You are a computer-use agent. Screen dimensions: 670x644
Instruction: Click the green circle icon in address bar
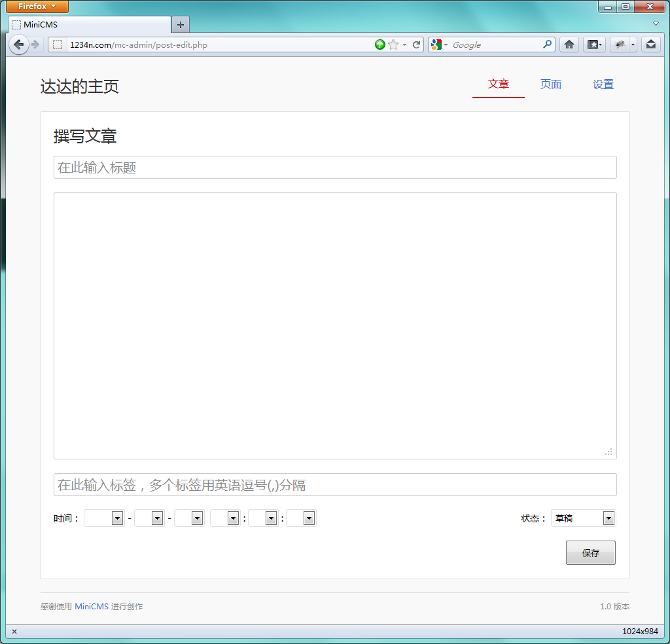pyautogui.click(x=380, y=45)
